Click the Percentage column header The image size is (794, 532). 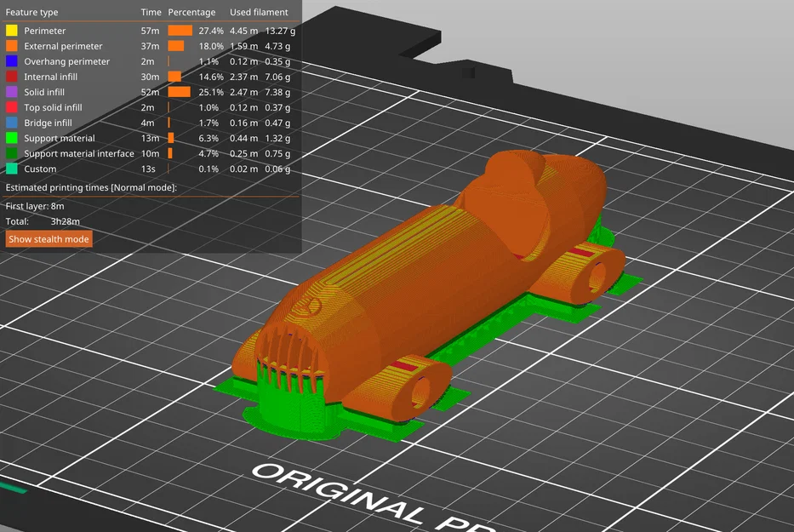[x=191, y=12]
